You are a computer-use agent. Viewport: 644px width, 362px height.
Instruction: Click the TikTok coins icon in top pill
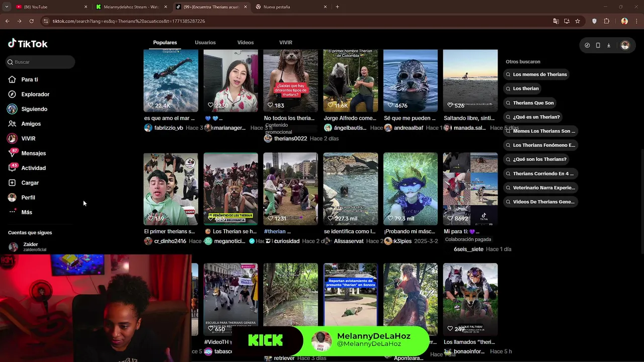pyautogui.click(x=587, y=45)
